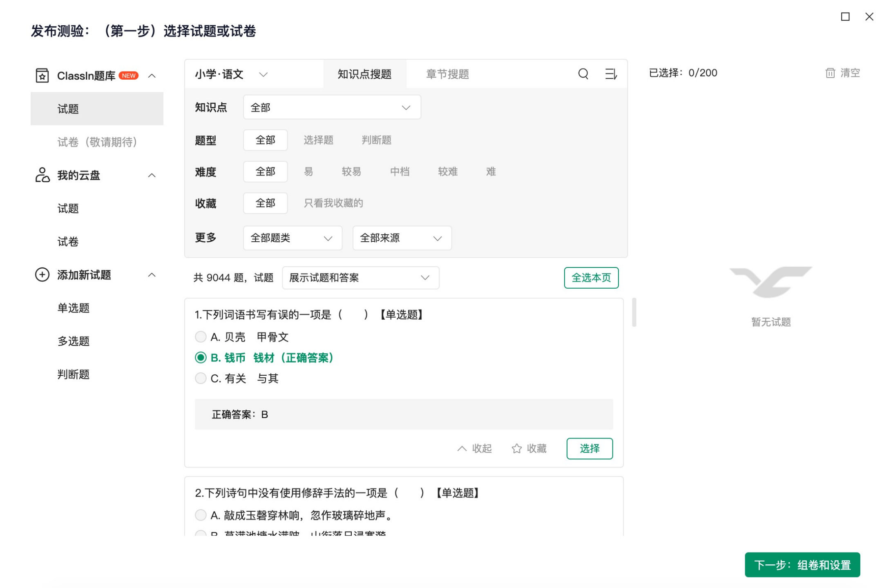Click the 全选本页 button
The width and height of the screenshot is (891, 588).
591,278
